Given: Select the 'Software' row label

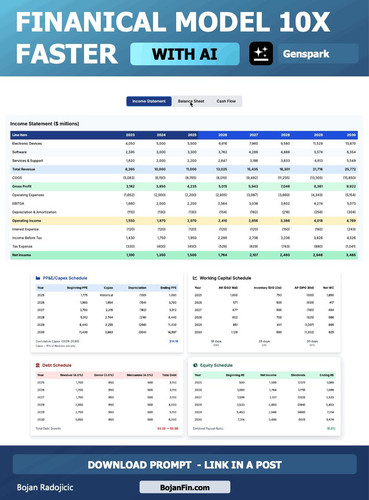Looking at the screenshot, I should point(19,152).
